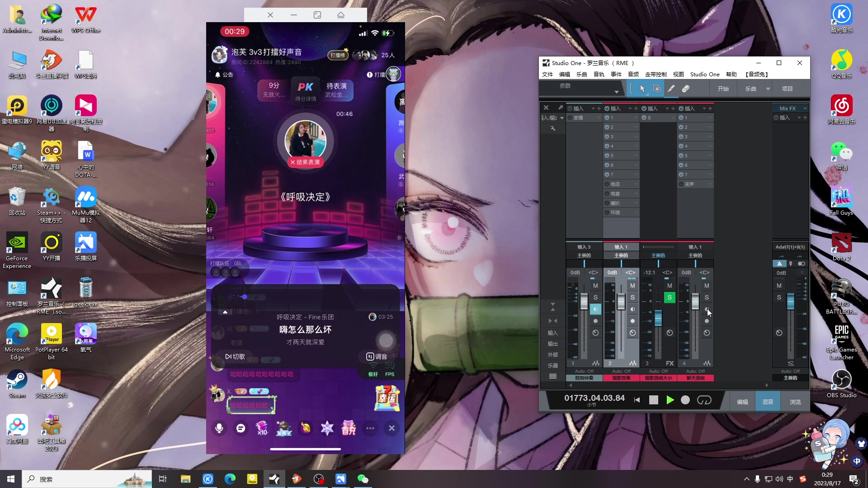Click 切歌 button in phone app
This screenshot has width=868, height=488.
click(235, 357)
